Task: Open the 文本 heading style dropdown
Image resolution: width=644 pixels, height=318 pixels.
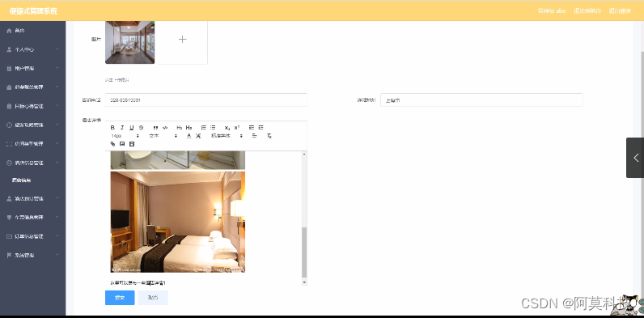Action: tap(163, 136)
